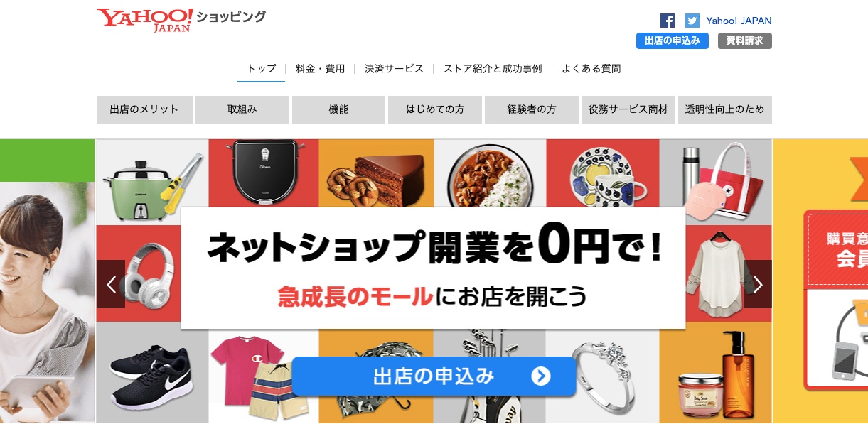The height and width of the screenshot is (424, 868).
Task: Click circled arrow icon in 出店の申込み banner button
Action: pyautogui.click(x=541, y=376)
